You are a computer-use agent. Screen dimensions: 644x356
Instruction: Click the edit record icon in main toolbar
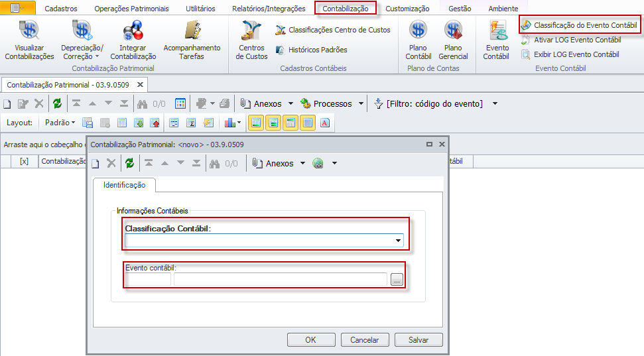point(23,104)
